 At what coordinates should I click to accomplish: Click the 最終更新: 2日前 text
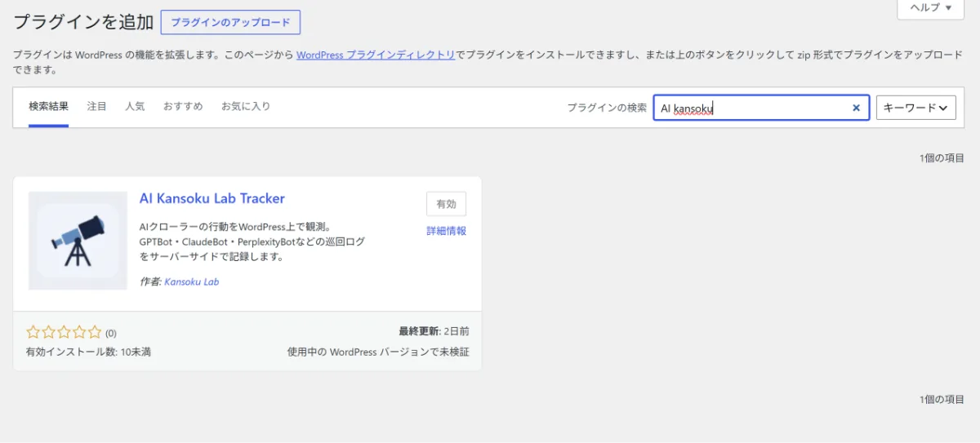pos(434,331)
